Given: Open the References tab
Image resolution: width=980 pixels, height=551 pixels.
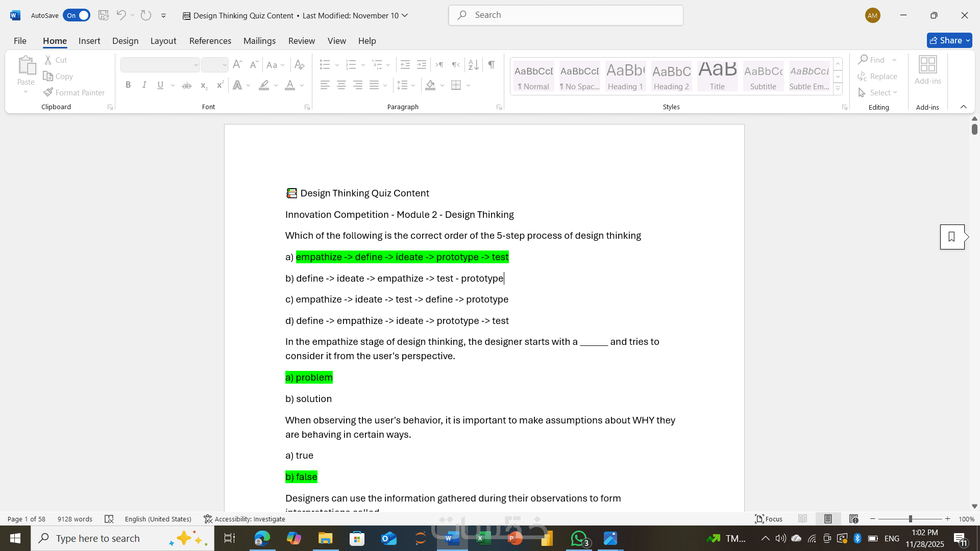Looking at the screenshot, I should pyautogui.click(x=210, y=41).
